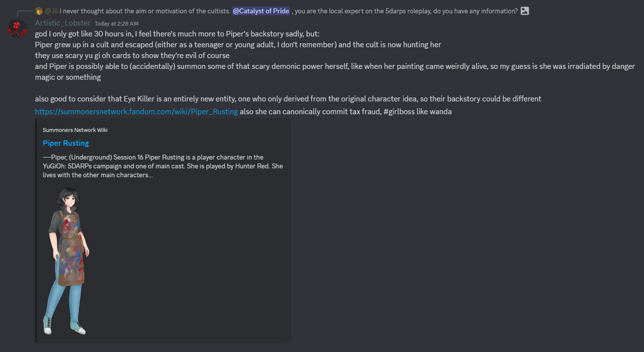Click the "Piper grew up in a cult" line
The height and width of the screenshot is (352, 644).
tap(238, 45)
